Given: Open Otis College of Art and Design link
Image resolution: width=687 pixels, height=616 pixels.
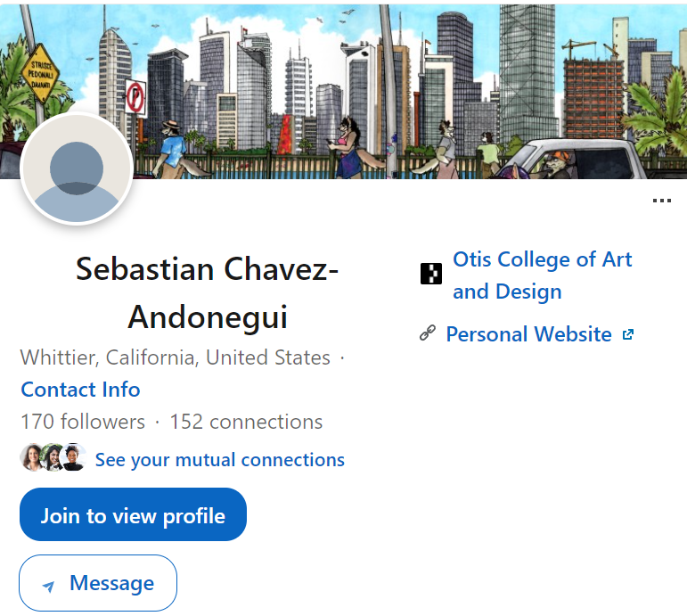Looking at the screenshot, I should [x=542, y=275].
